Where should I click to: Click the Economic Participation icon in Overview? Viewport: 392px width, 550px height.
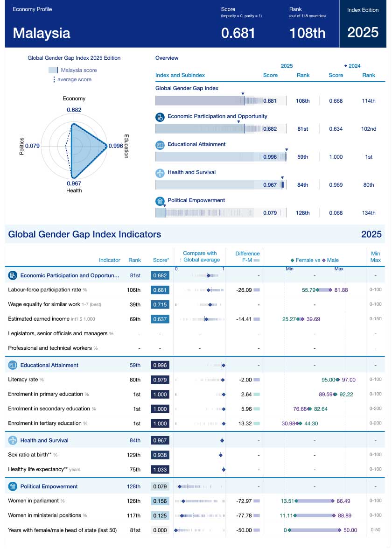pyautogui.click(x=160, y=117)
